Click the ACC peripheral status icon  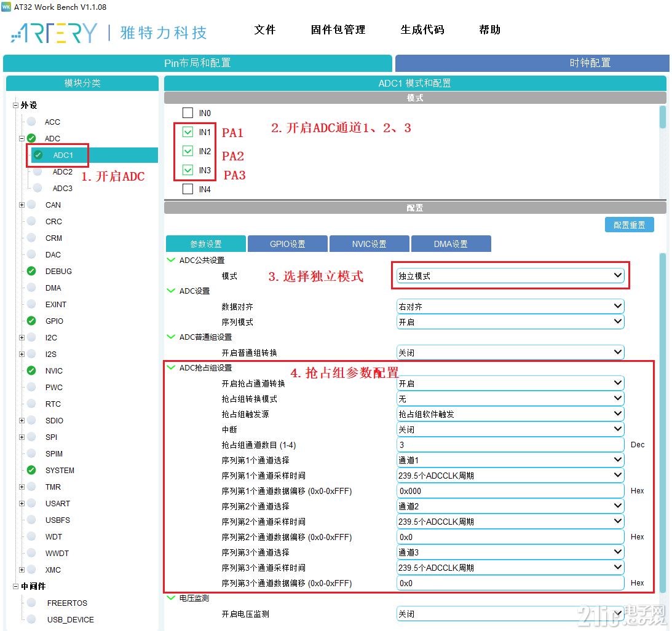(31, 121)
